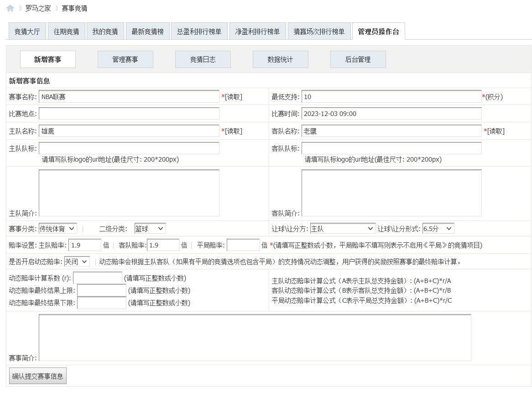
Task: Open the 猜赢场次排行榜单 tab
Action: pyautogui.click(x=319, y=31)
